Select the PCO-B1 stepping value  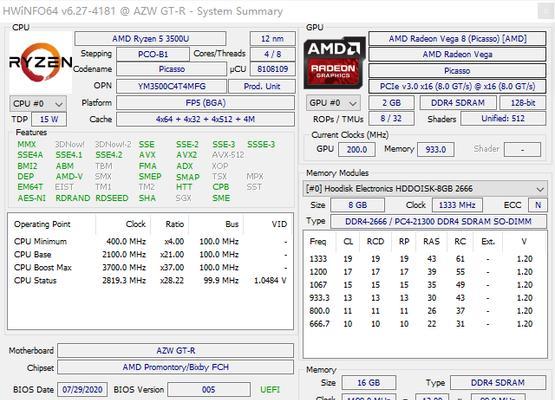point(153,55)
